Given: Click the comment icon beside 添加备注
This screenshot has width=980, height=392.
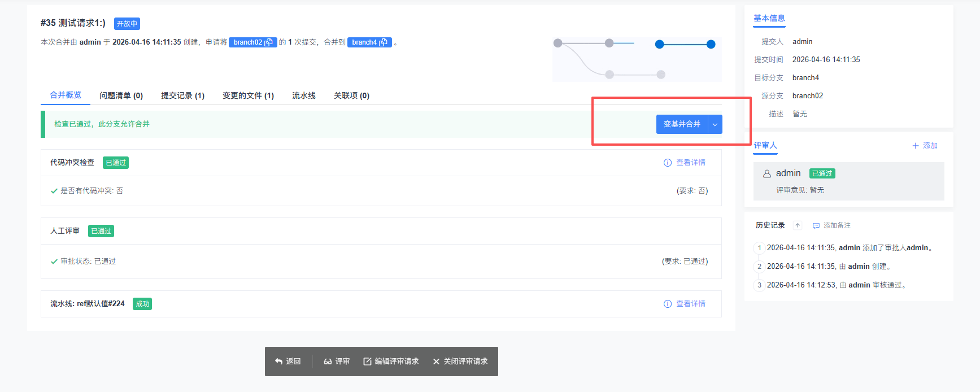Looking at the screenshot, I should (x=816, y=226).
